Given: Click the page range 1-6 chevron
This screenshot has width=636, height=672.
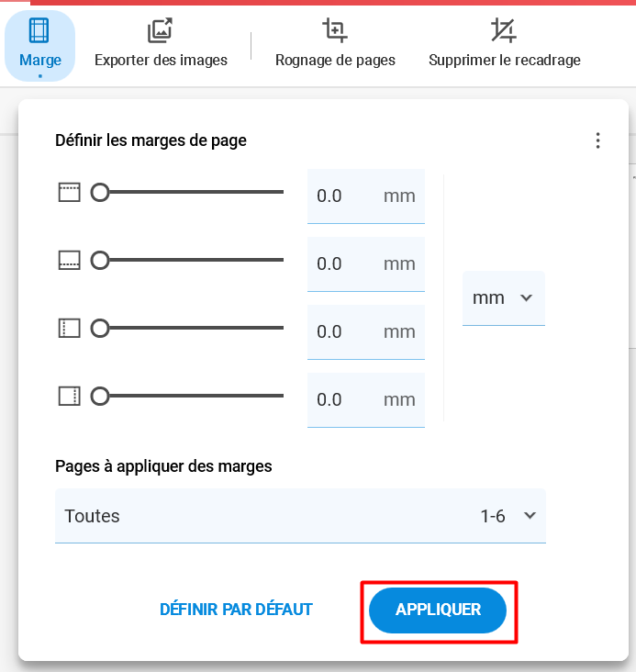Looking at the screenshot, I should pos(530,516).
